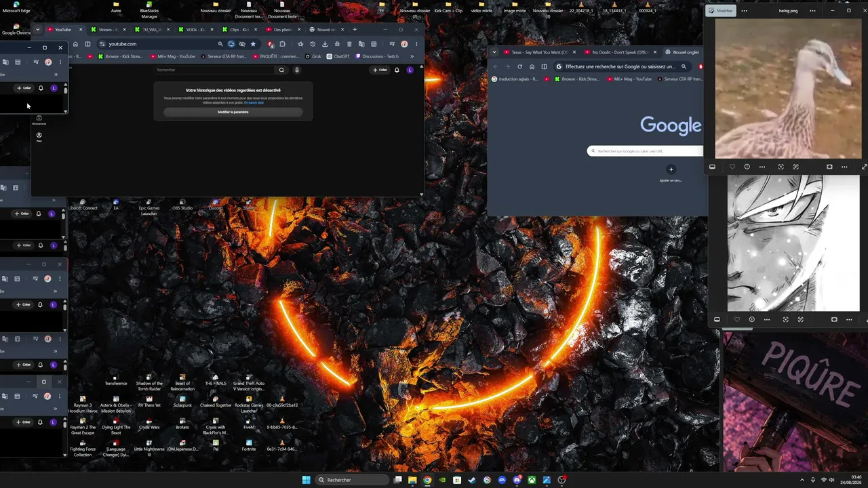
Task: Select the Microsoft Edge desktop icon
Action: point(16,7)
